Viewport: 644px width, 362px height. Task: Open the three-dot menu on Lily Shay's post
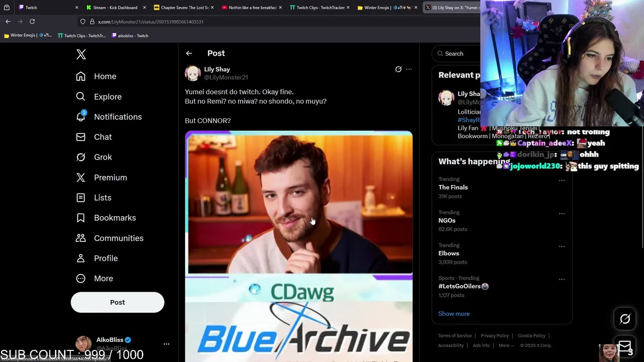[409, 69]
